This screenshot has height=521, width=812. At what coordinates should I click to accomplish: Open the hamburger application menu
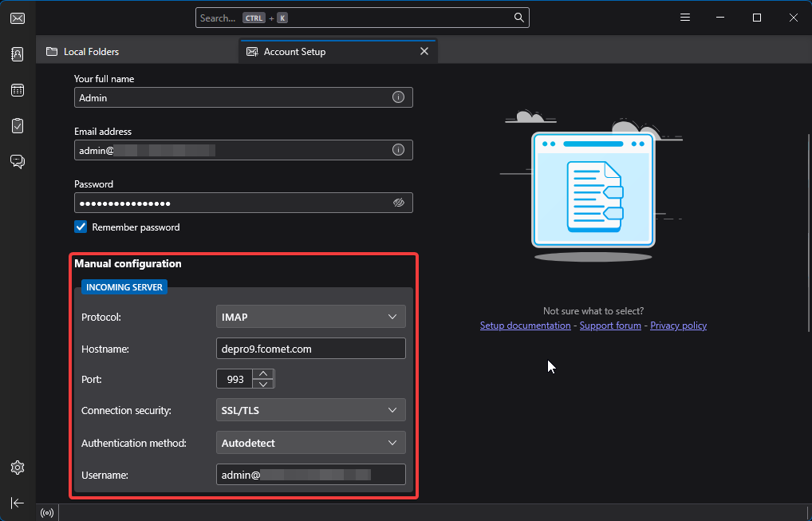(685, 18)
